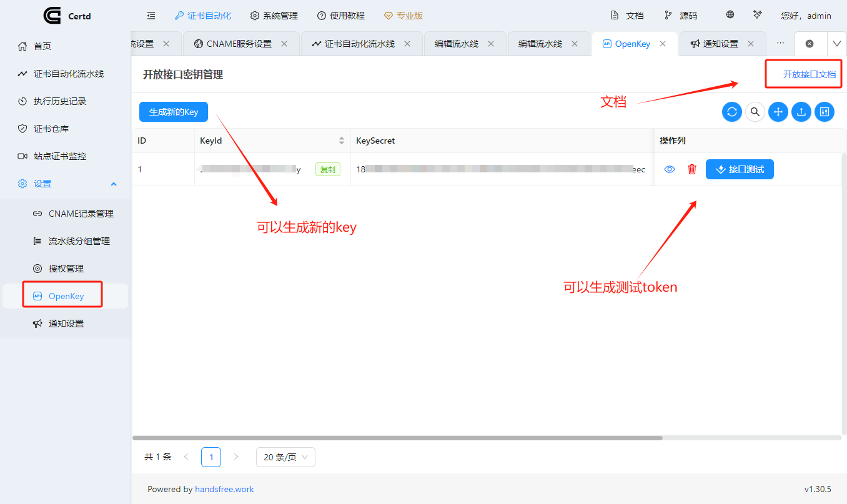
Task: Switch to the CNAME服务设置 tab
Action: pos(239,44)
